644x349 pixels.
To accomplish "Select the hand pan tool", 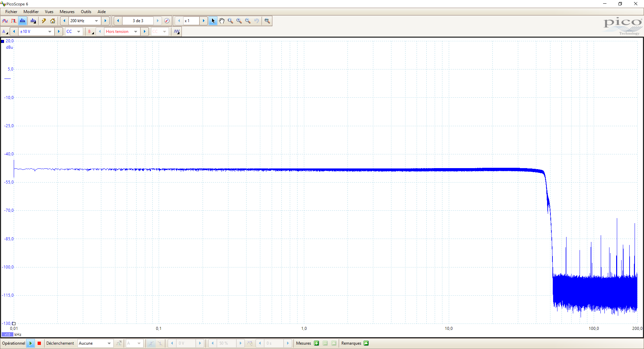I will [222, 21].
